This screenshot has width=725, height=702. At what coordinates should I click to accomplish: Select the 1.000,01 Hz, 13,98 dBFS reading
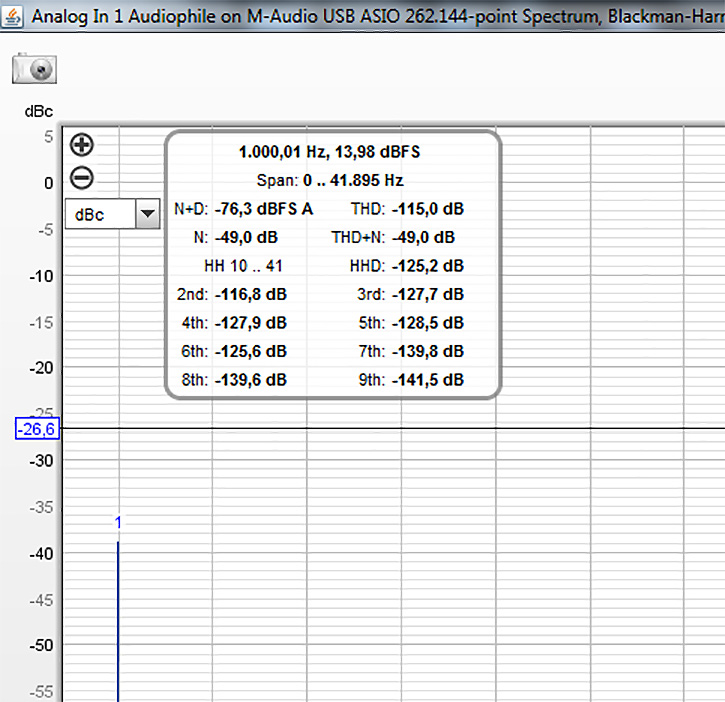(329, 152)
